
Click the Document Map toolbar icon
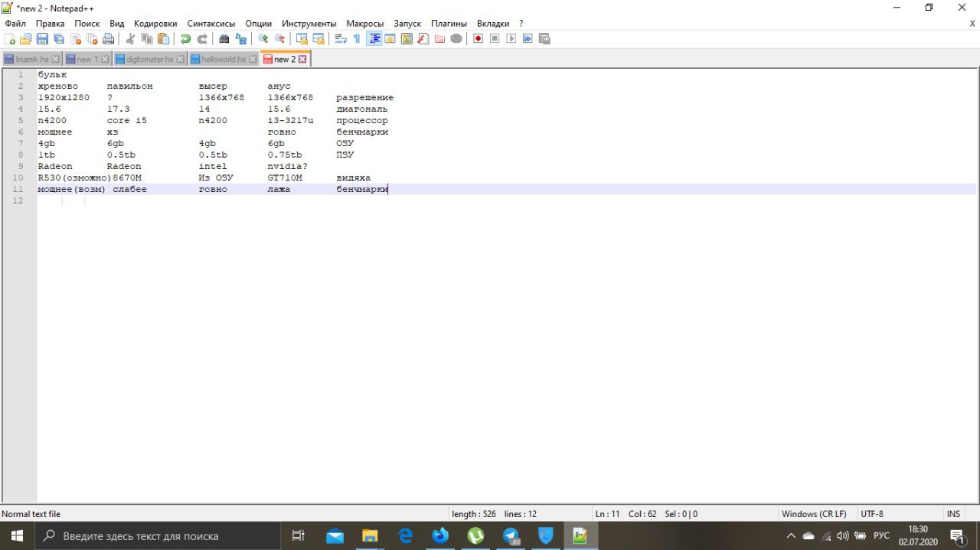pyautogui.click(x=407, y=39)
